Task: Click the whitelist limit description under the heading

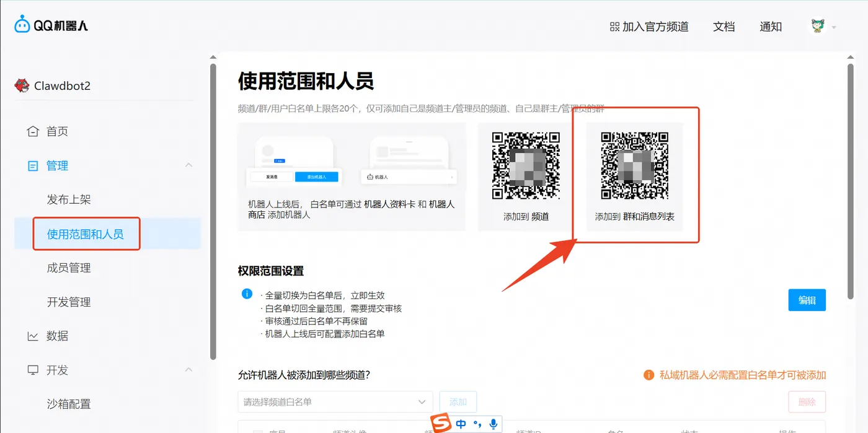Action: point(421,108)
